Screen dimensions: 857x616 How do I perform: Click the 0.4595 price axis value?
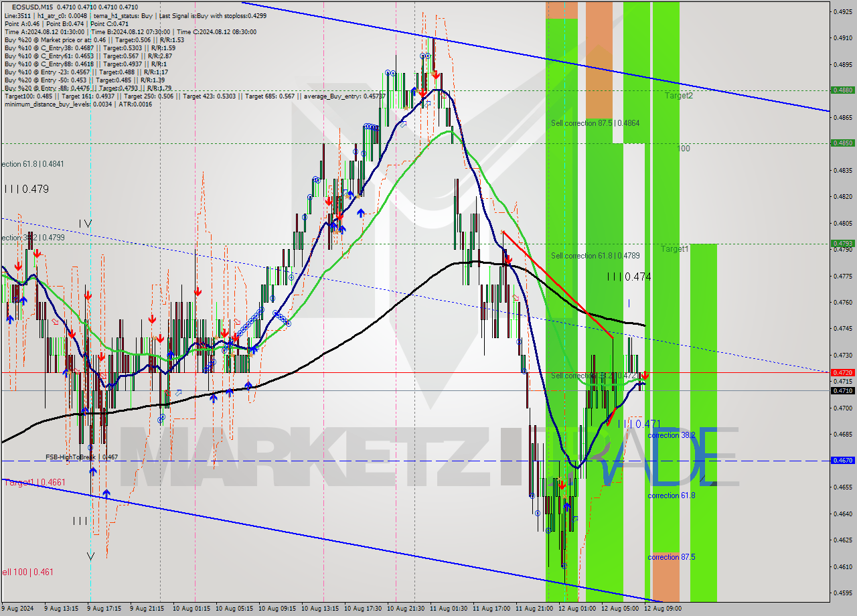tap(842, 593)
